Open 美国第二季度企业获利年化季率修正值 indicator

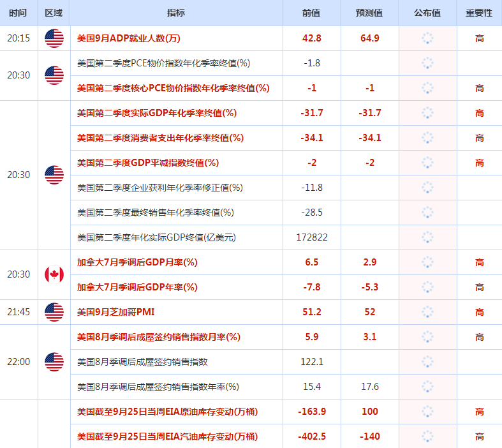point(159,188)
